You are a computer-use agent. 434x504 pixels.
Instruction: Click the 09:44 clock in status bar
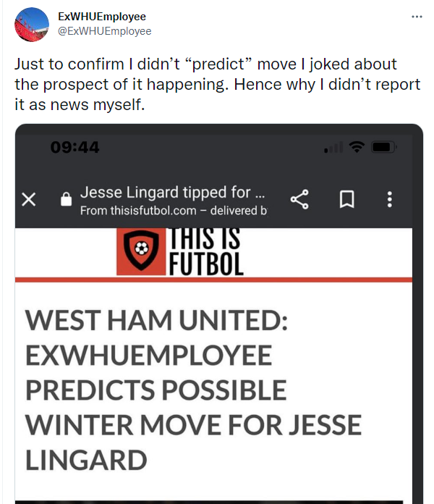75,147
